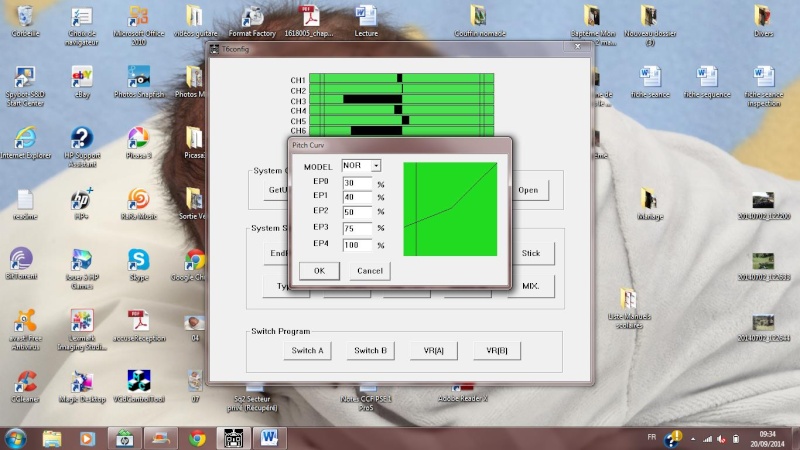Select the Skype desktop shortcut
The height and width of the screenshot is (450, 800).
(139, 265)
